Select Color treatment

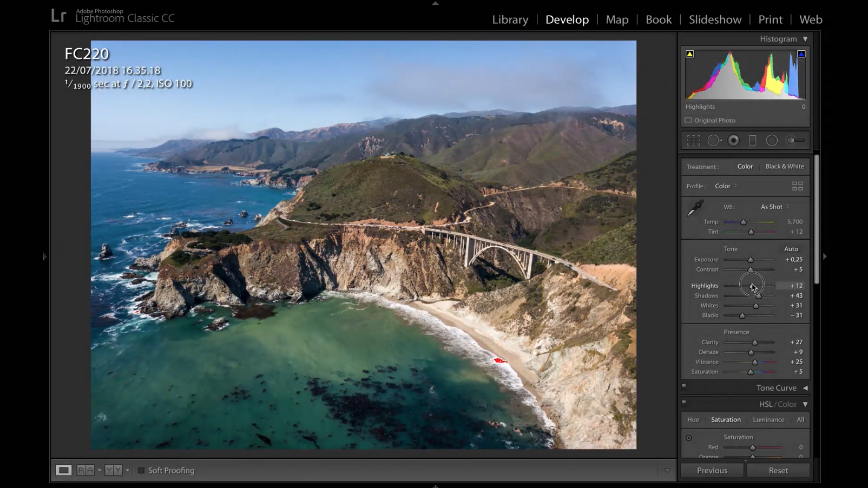pos(745,167)
